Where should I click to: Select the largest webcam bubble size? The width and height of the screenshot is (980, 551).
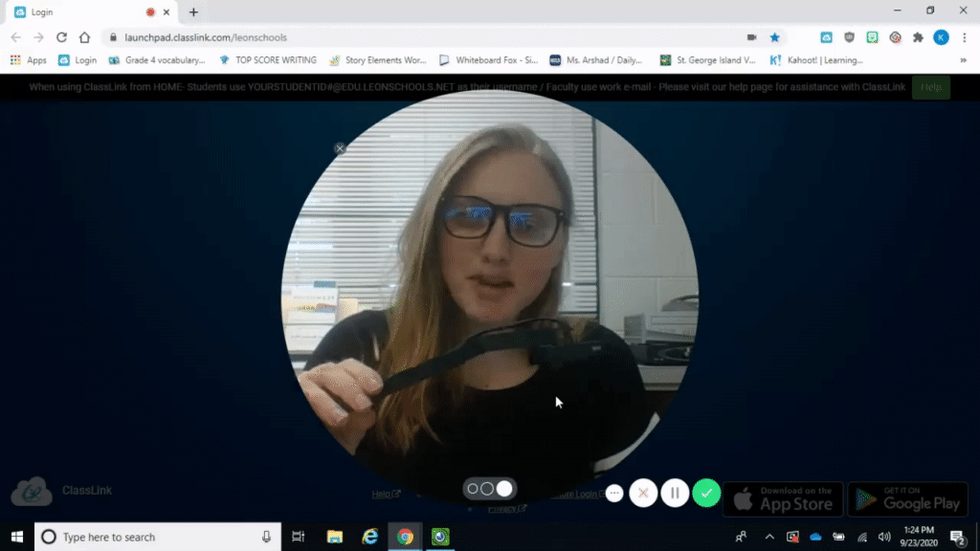(504, 489)
